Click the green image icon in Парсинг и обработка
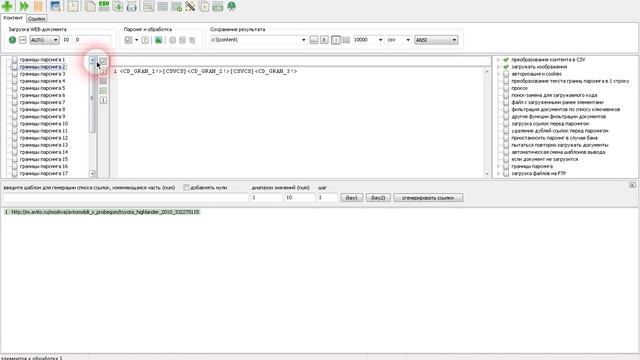The width and height of the screenshot is (640, 360). (158, 40)
